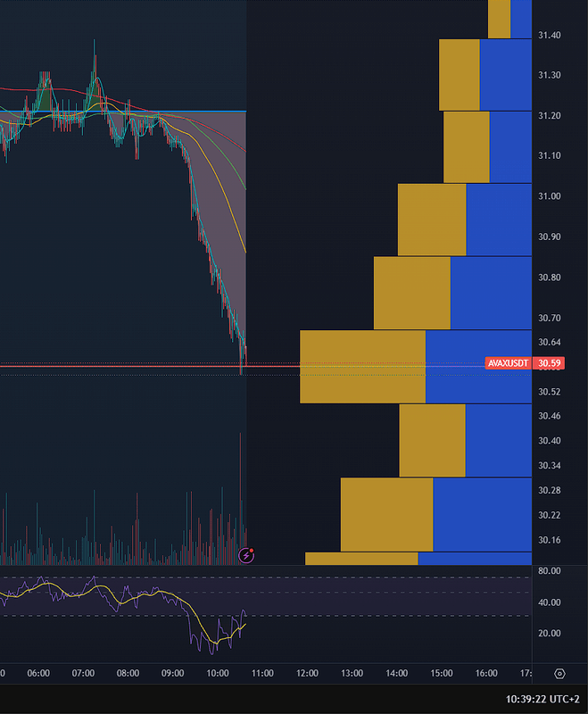Screen dimensions: 588x714
Task: Click the 31.00 price scale label
Action: pos(550,195)
